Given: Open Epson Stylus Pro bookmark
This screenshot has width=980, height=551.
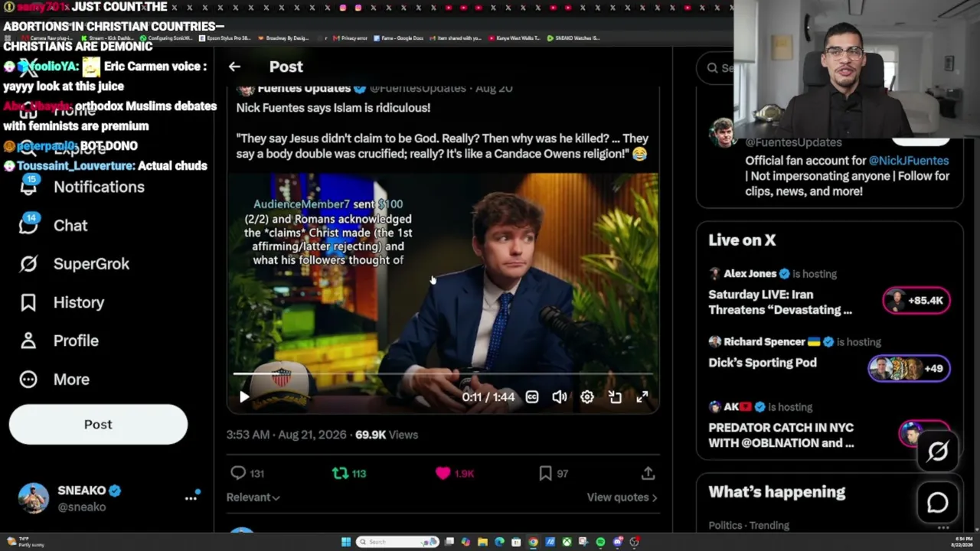Looking at the screenshot, I should click(224, 37).
